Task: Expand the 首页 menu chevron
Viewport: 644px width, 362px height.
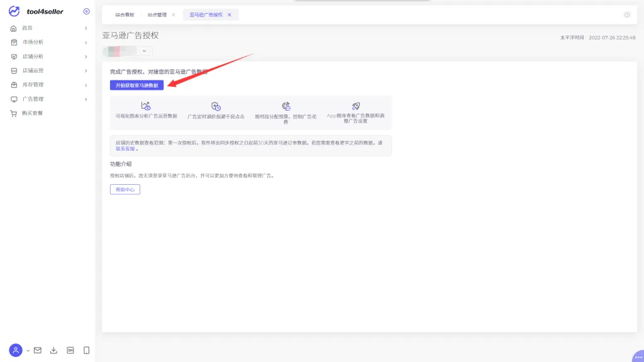Action: 86,28
